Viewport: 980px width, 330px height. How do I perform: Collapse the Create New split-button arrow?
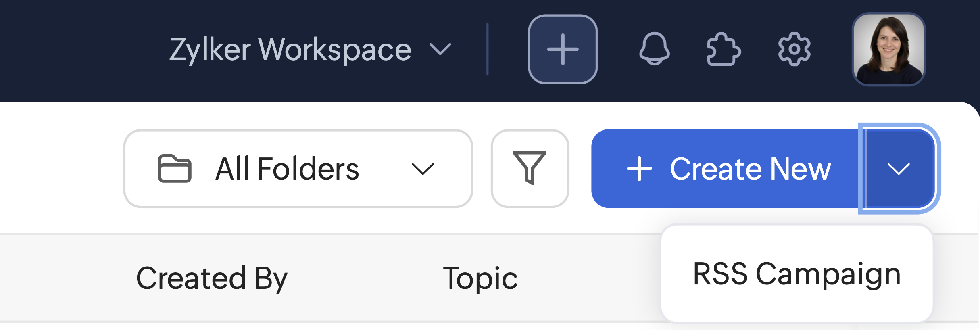pos(899,169)
